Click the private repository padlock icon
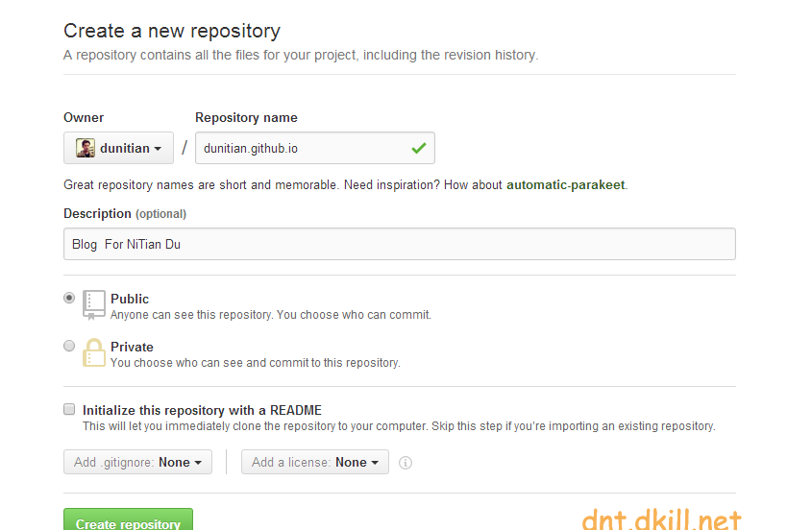 click(x=94, y=352)
